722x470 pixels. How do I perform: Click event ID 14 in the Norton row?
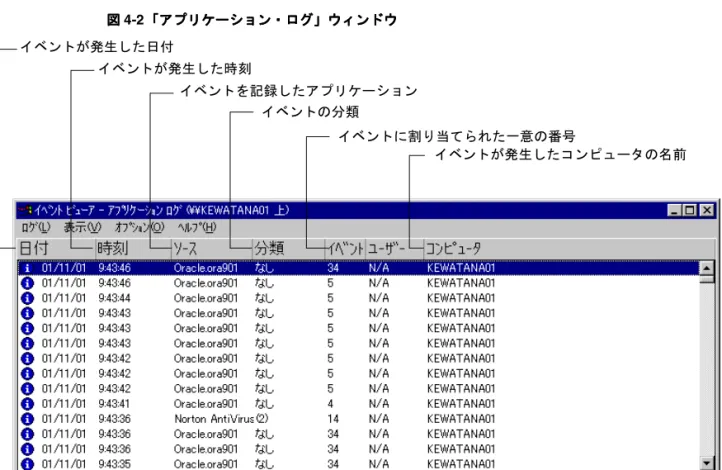point(333,419)
